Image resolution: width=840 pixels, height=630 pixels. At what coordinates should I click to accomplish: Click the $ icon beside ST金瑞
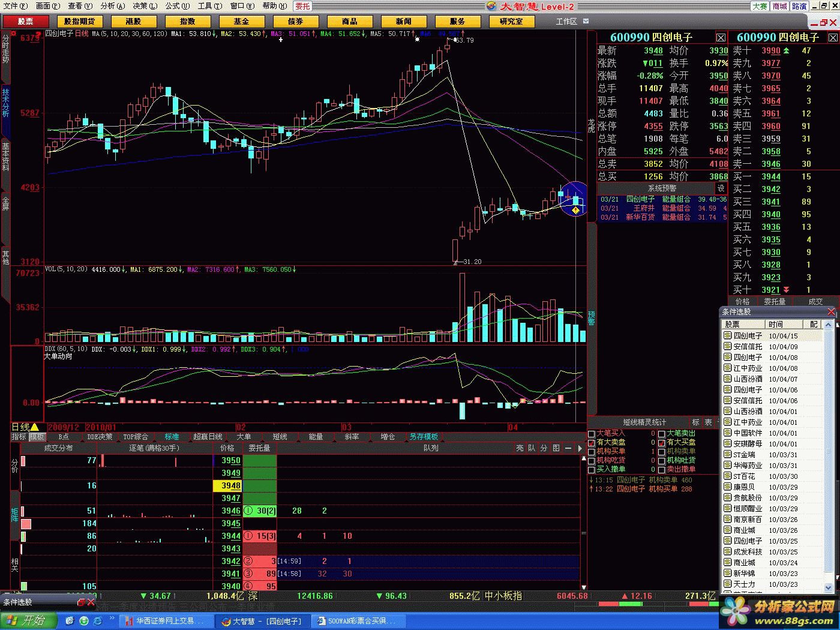tap(727, 455)
